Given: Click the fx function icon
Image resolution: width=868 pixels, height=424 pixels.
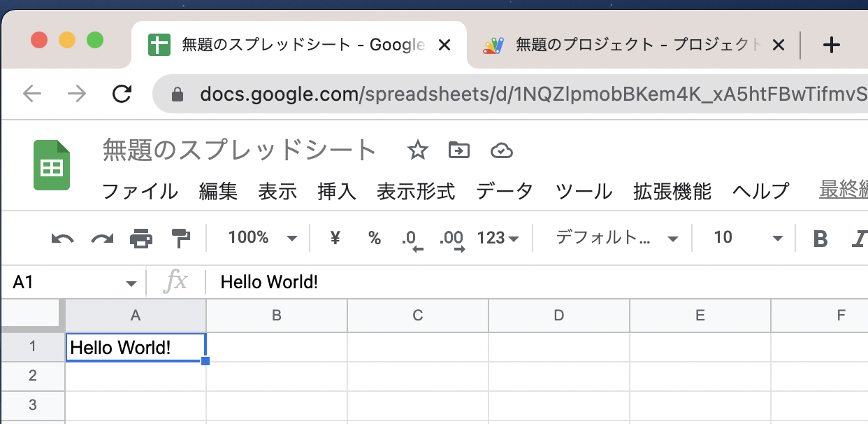Looking at the screenshot, I should click(175, 282).
